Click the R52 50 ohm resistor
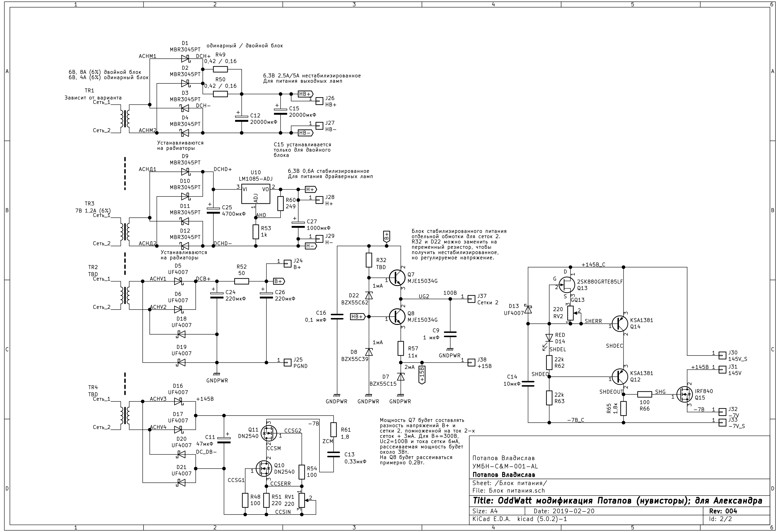The width and height of the screenshot is (783, 532). coord(241,281)
